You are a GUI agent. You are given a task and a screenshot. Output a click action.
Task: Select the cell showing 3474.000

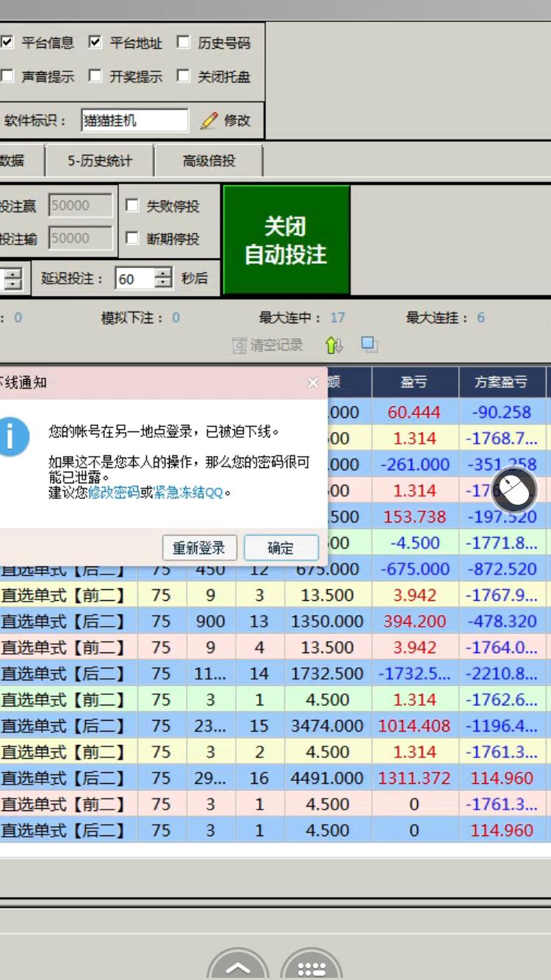(x=328, y=725)
